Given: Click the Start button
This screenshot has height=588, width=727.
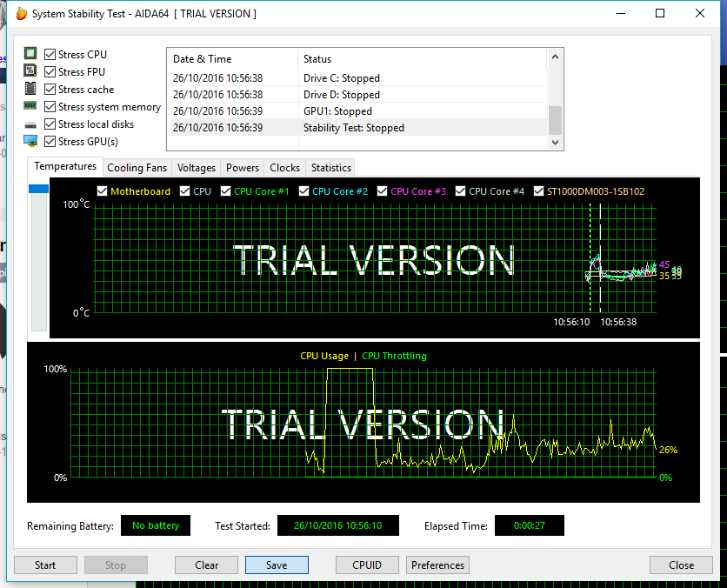Looking at the screenshot, I should click(45, 565).
